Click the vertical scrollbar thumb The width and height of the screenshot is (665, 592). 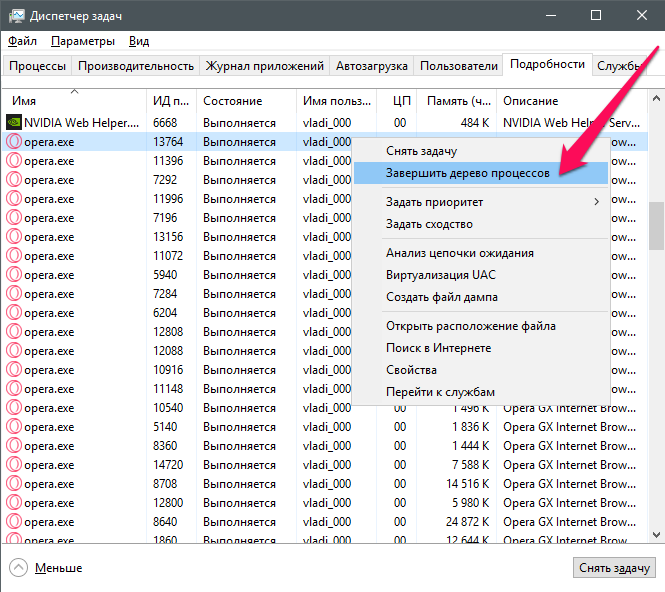pos(656,226)
